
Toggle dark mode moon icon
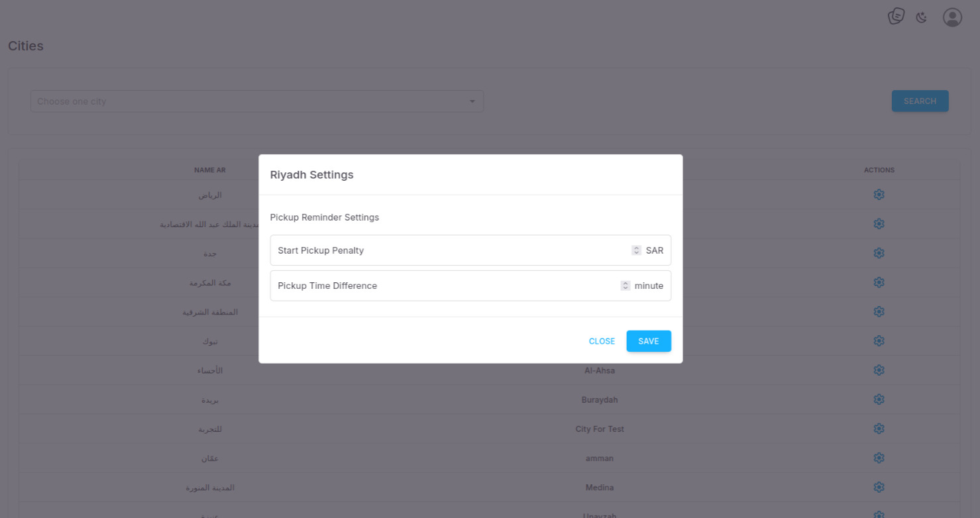pyautogui.click(x=921, y=17)
